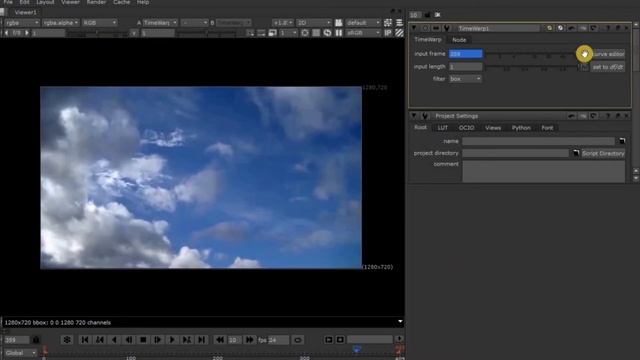Click the curve editor button
This screenshot has height=360, width=640.
[x=608, y=54]
